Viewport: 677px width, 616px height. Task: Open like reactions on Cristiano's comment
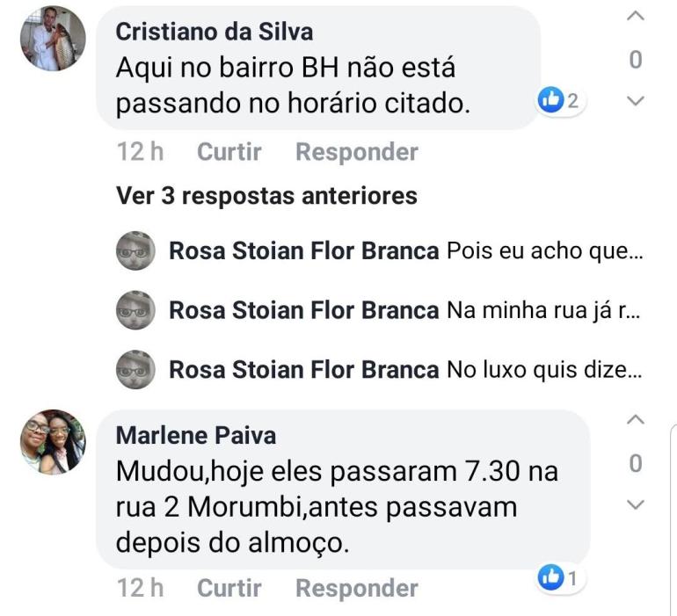coord(560,101)
